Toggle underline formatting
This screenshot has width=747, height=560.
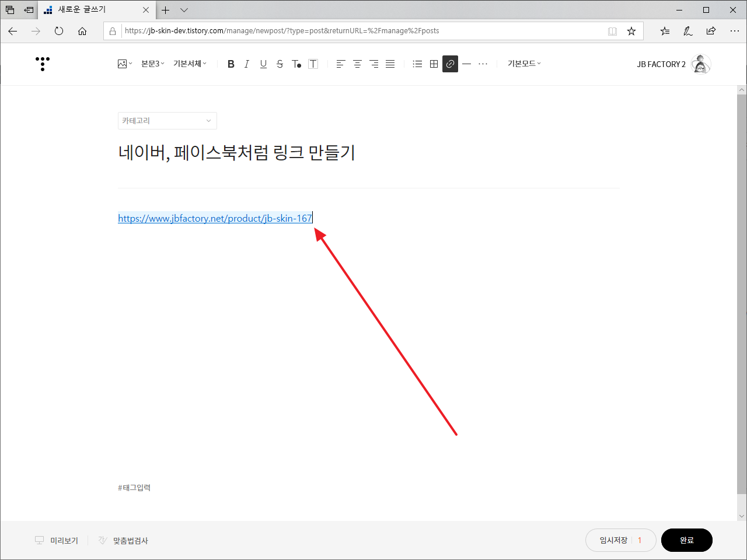tap(263, 64)
